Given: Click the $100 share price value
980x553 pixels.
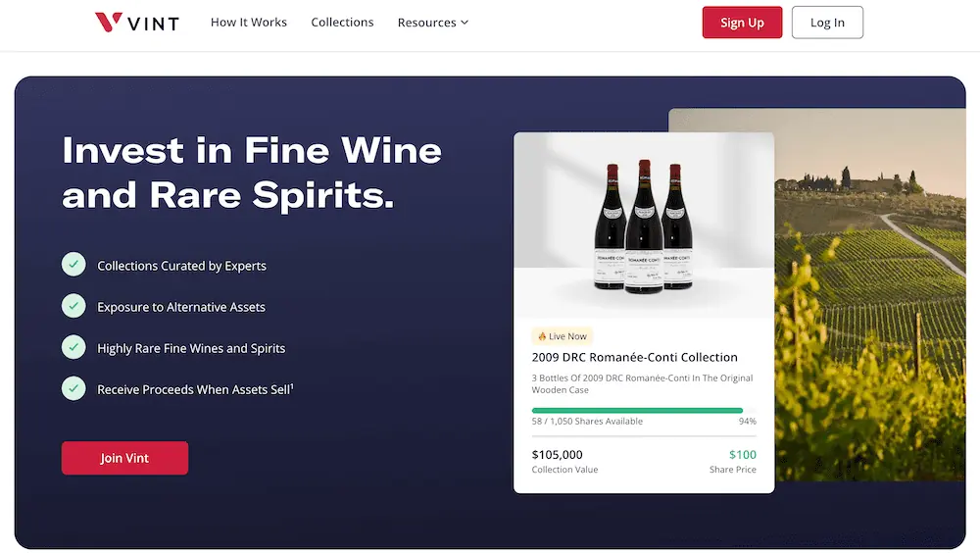Looking at the screenshot, I should click(x=742, y=454).
